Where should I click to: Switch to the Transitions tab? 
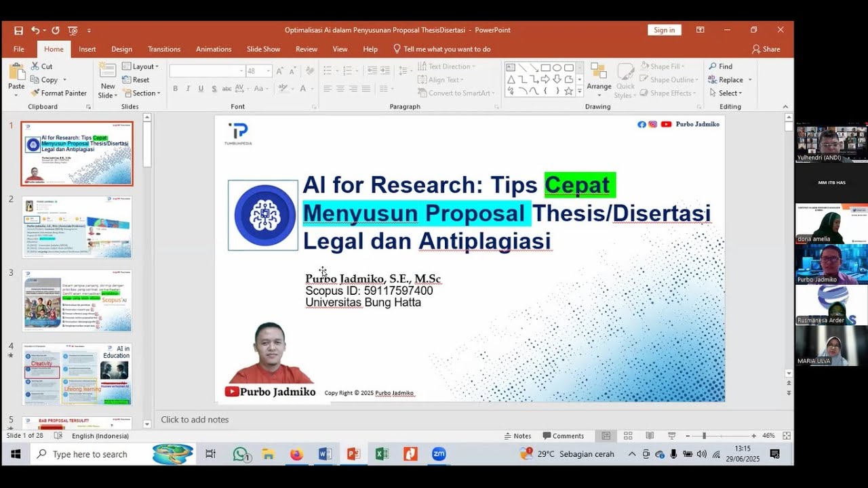pyautogui.click(x=164, y=49)
